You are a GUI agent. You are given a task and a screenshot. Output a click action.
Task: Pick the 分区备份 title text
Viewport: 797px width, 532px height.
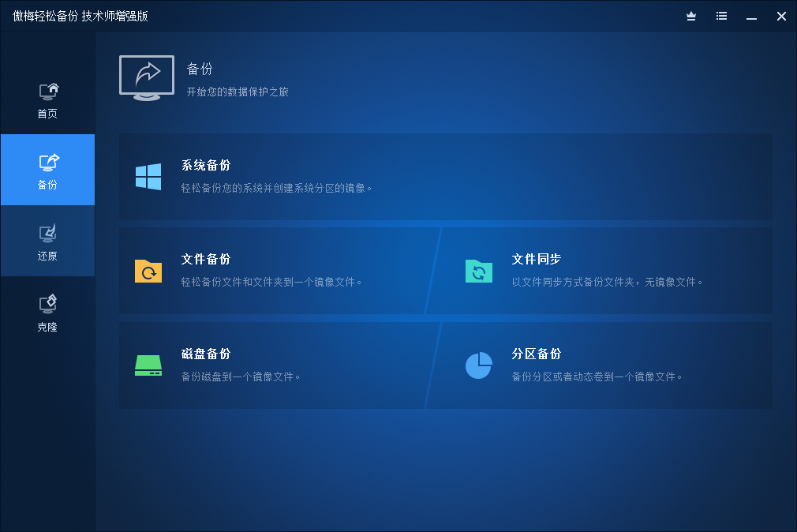pos(537,354)
